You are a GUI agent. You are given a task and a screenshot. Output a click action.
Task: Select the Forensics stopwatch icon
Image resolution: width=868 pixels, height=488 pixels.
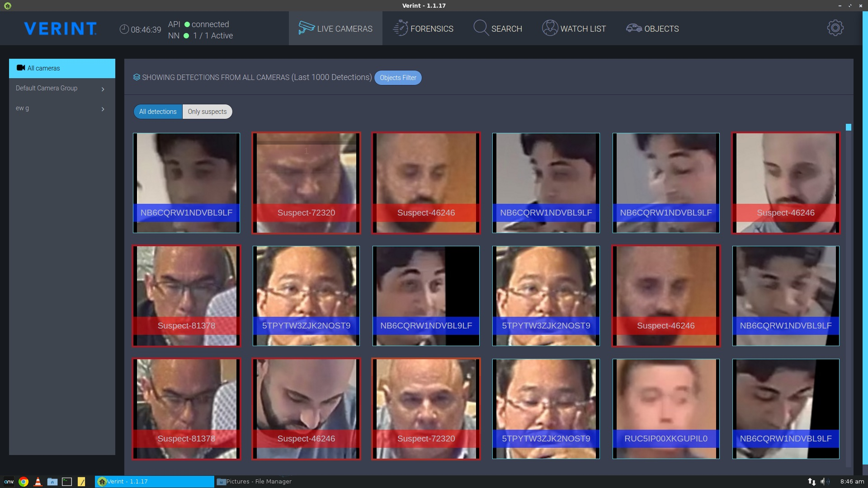pos(400,28)
